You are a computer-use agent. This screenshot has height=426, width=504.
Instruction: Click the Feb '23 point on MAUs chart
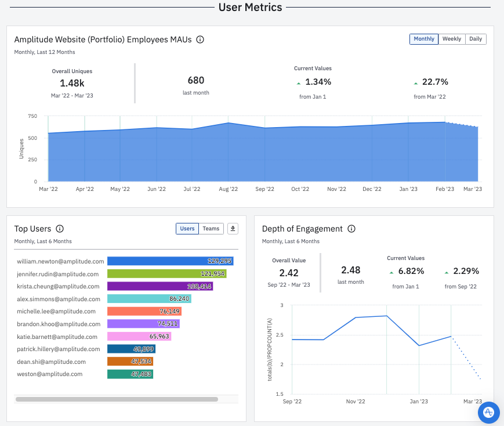pos(445,122)
